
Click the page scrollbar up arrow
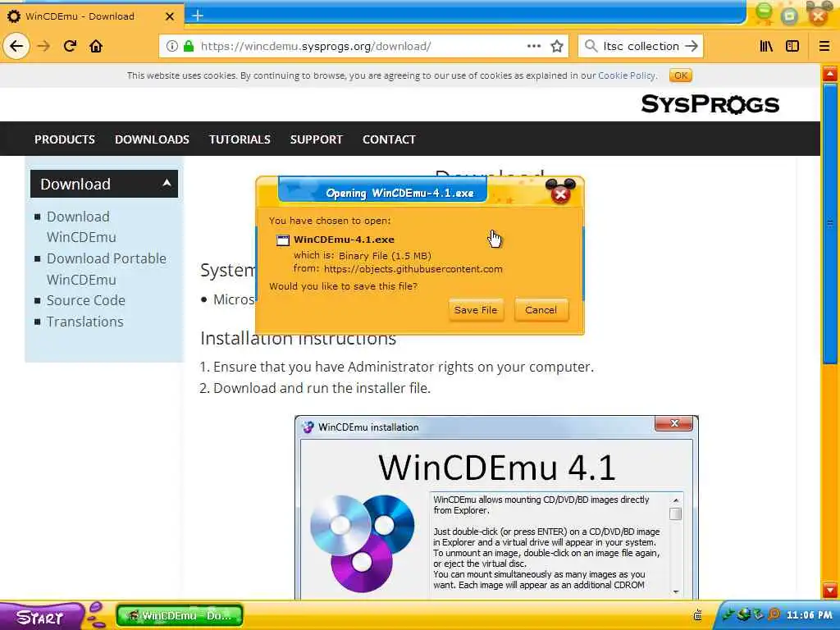click(830, 73)
